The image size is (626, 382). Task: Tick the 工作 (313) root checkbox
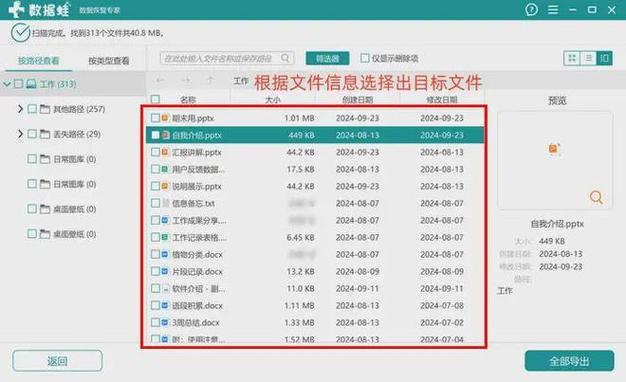click(x=18, y=84)
